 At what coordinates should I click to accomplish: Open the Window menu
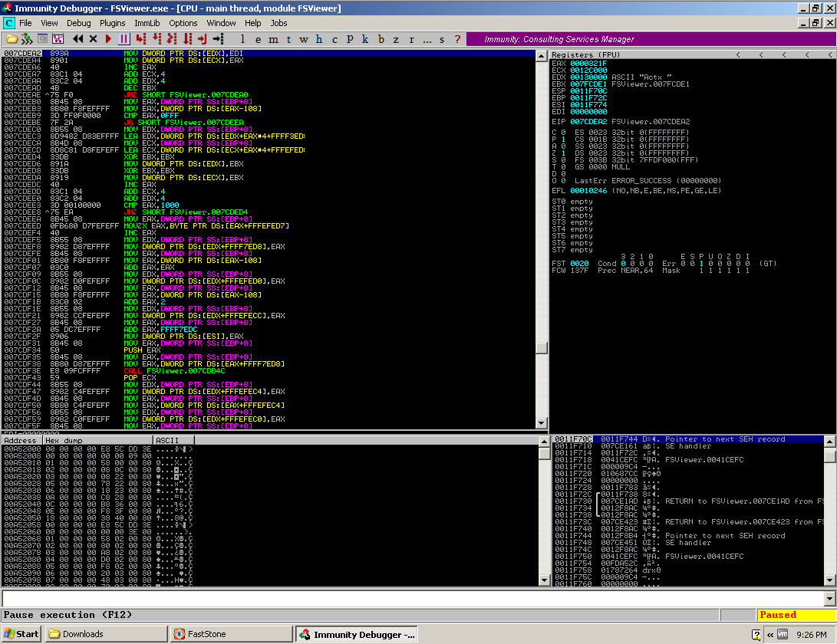point(221,23)
